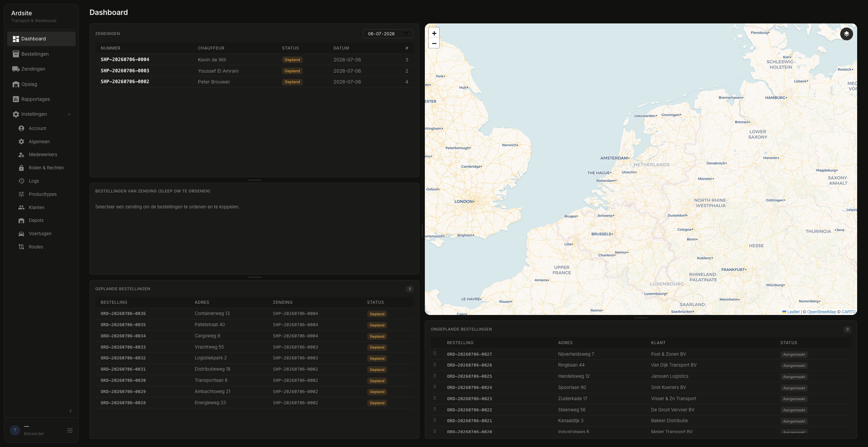Click drag handle of ORD-20260706-0021
Screen dimensions: 868x447
(435, 420)
